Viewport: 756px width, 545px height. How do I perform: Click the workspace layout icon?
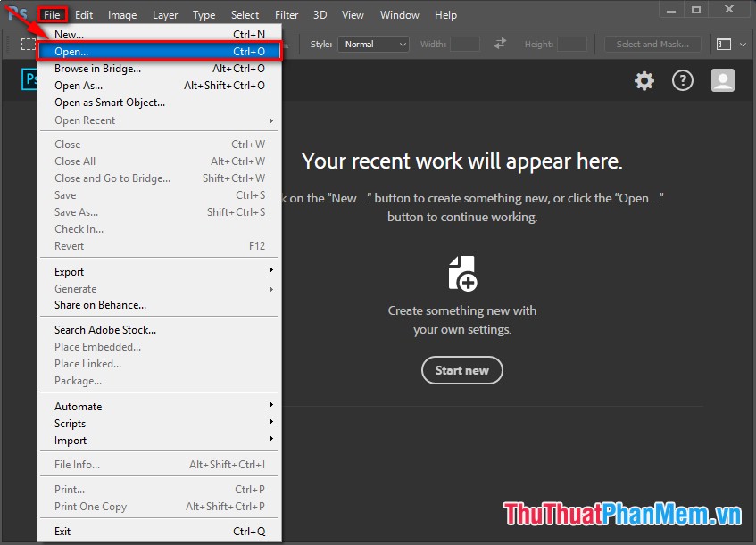pyautogui.click(x=724, y=45)
